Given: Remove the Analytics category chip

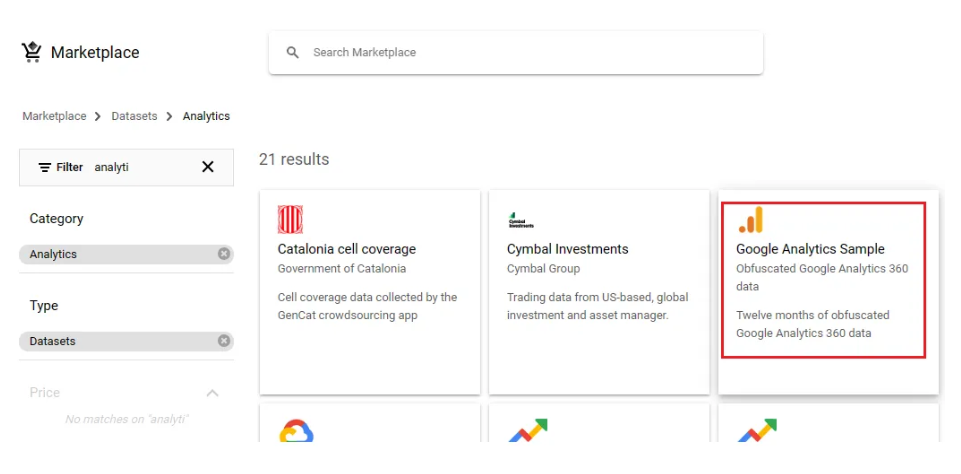Looking at the screenshot, I should [224, 254].
